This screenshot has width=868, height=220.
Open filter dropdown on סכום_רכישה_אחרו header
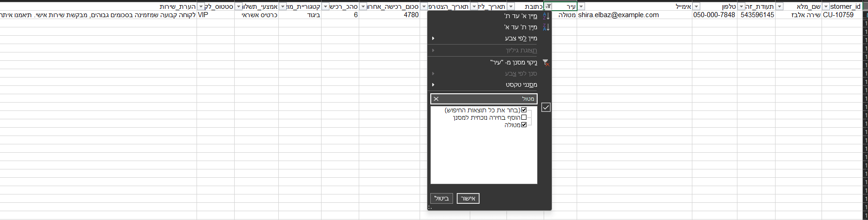(x=363, y=6)
